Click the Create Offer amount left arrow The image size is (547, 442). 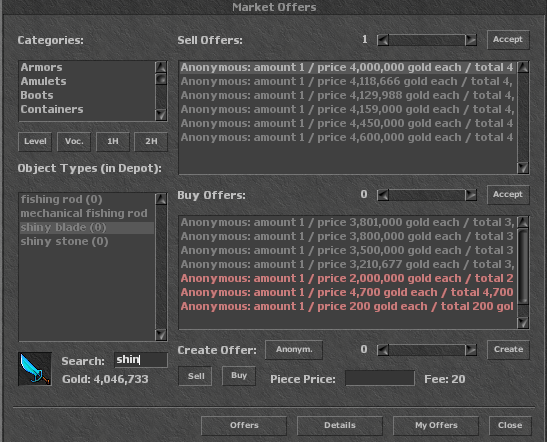[x=383, y=350]
